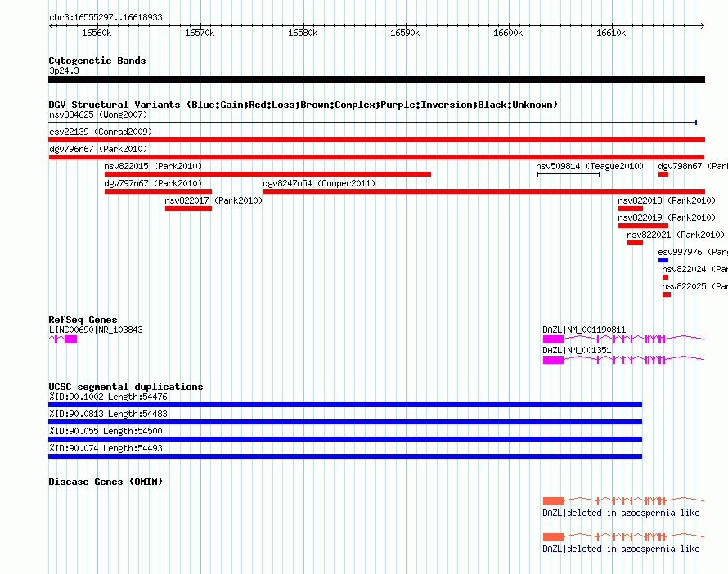The image size is (728, 574).
Task: Select the DAZL|NM_001351 transcript label
Action: click(577, 350)
